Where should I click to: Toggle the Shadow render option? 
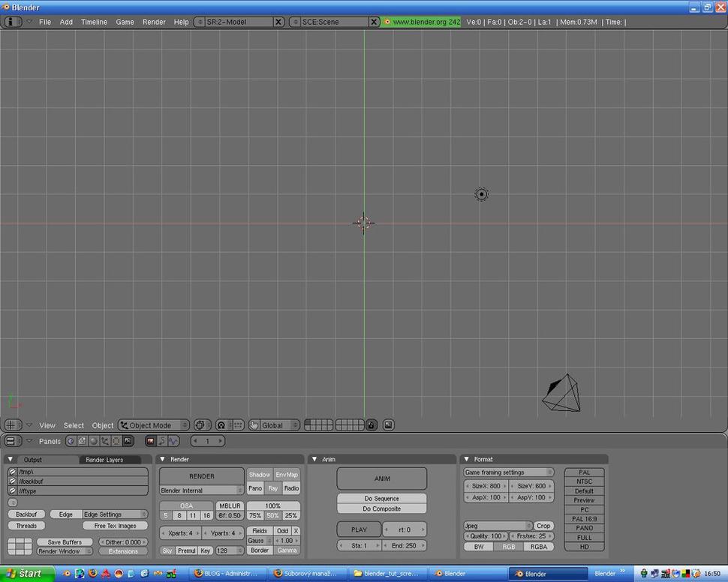point(260,474)
